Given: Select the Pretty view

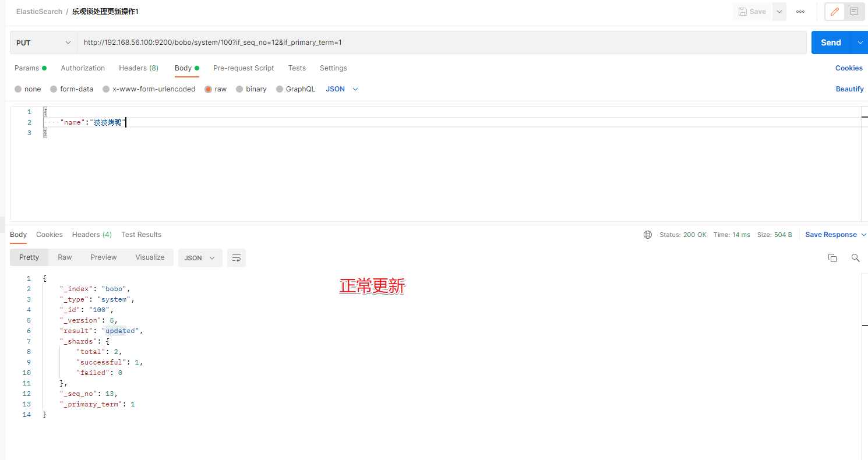Looking at the screenshot, I should point(29,257).
